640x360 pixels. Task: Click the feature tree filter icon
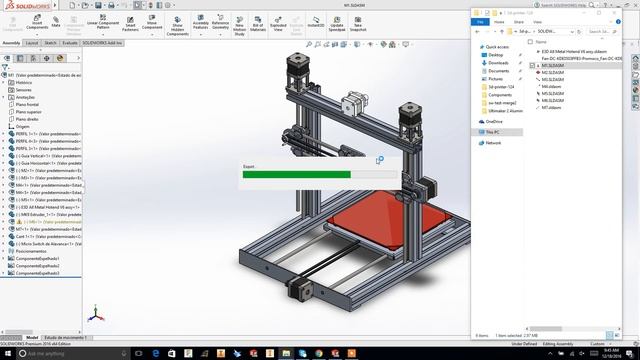click(4, 67)
